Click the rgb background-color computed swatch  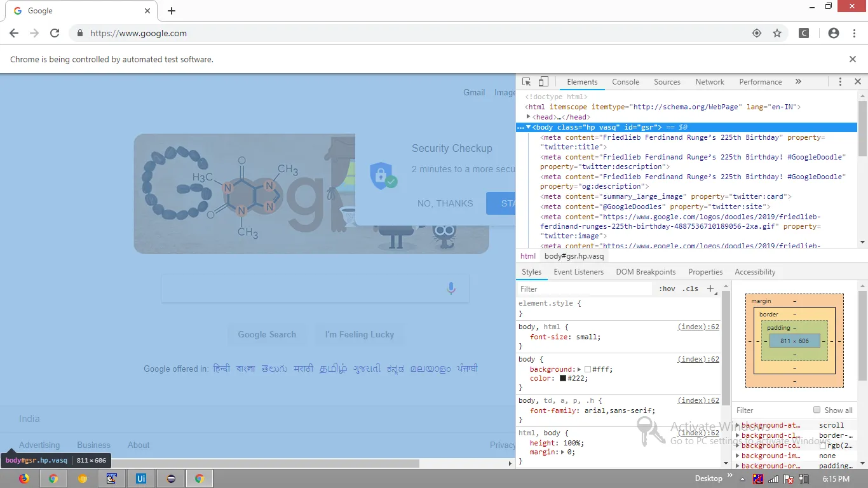pos(824,446)
